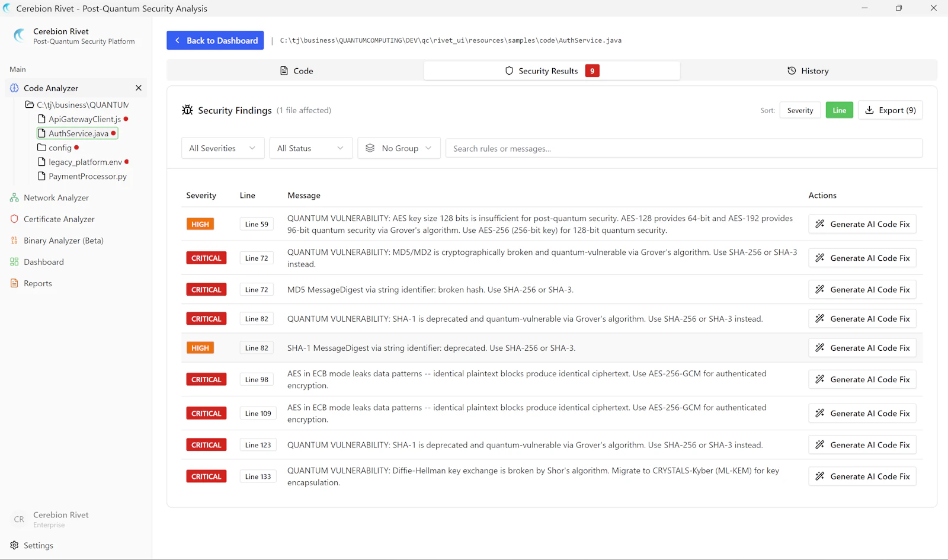The image size is (948, 560).
Task: Generate AI Code Fix for Line 59
Action: pyautogui.click(x=862, y=224)
